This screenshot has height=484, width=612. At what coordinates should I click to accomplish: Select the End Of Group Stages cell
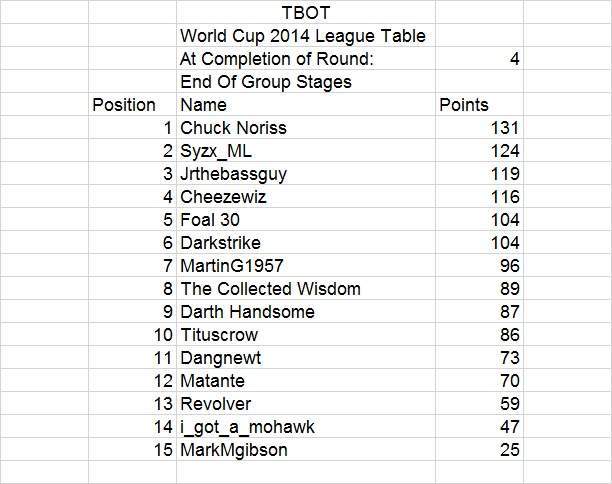pyautogui.click(x=306, y=82)
